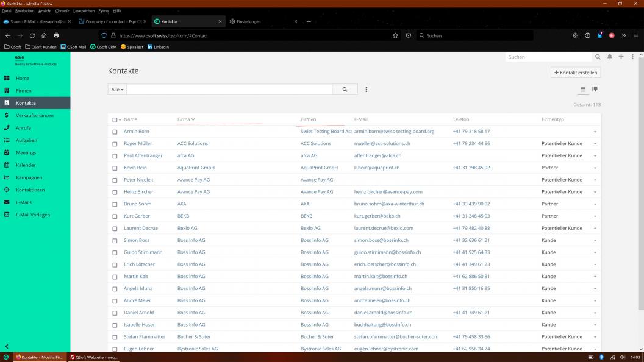Tick the checkbox for Roger Müller
The height and width of the screenshot is (362, 644).
click(x=115, y=144)
